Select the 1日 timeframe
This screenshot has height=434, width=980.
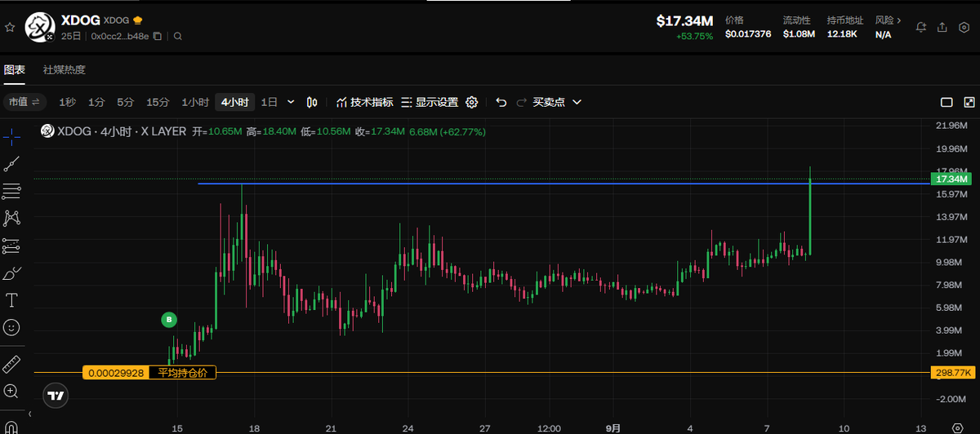pos(269,102)
